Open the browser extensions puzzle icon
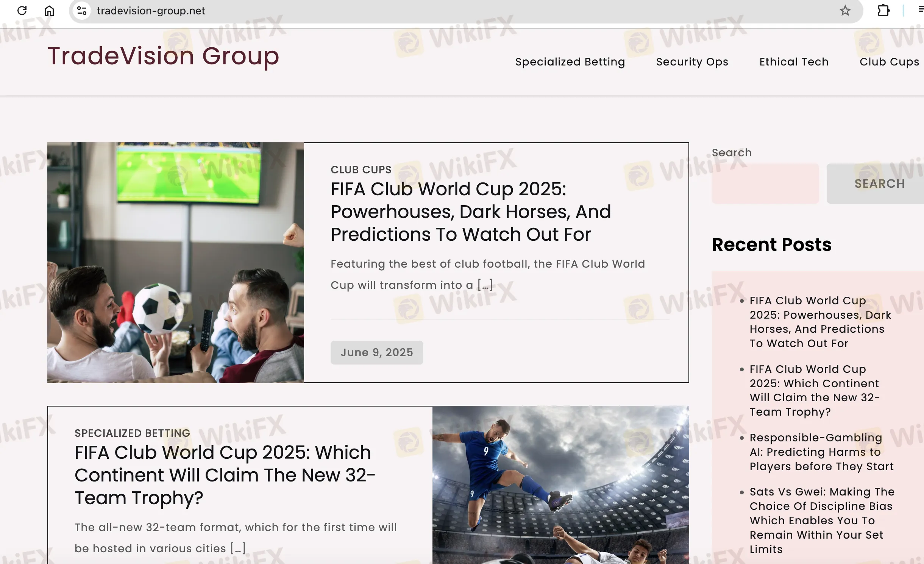This screenshot has width=924, height=564. 883,11
